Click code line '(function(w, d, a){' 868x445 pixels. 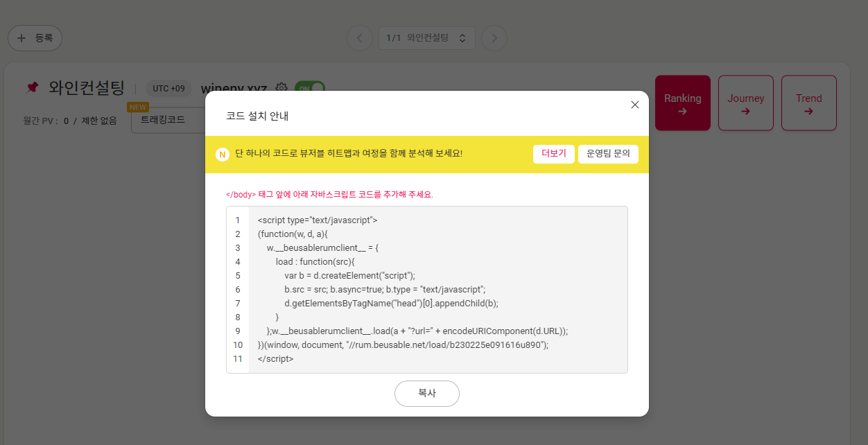pos(293,234)
